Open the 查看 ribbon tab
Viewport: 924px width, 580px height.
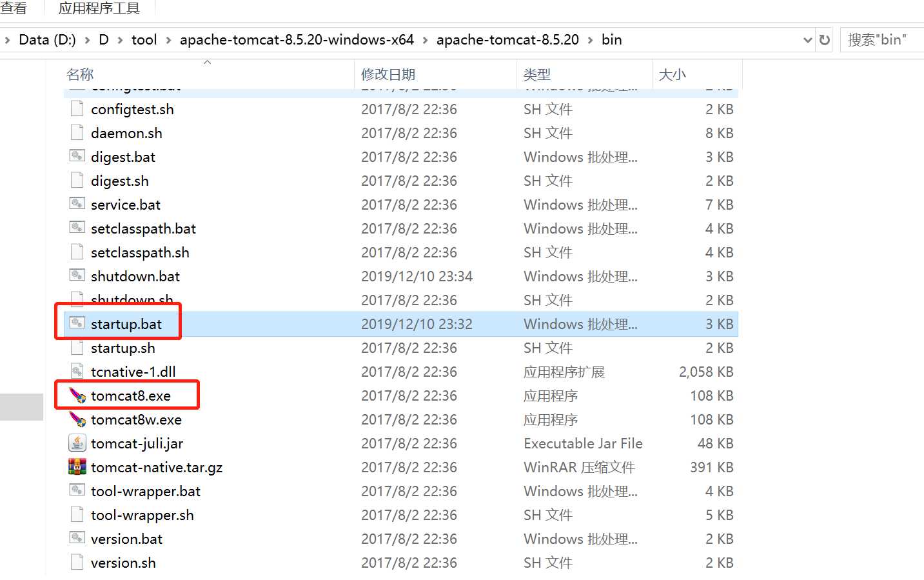[14, 8]
